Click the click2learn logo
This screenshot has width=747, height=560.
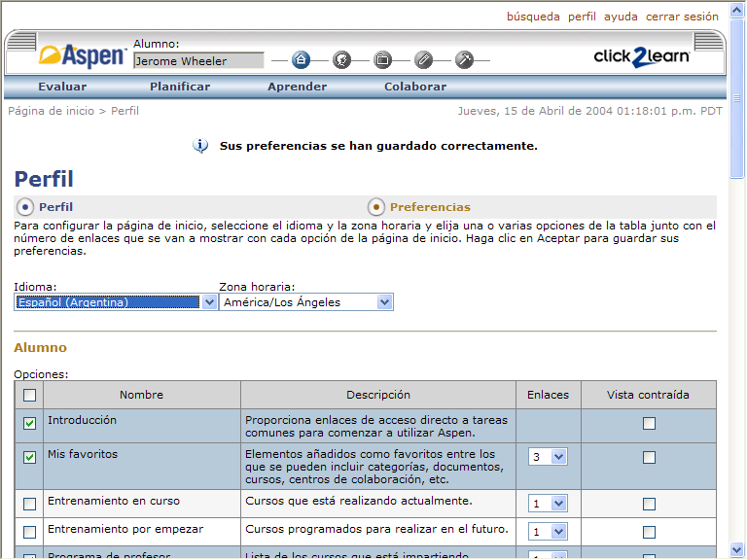point(642,56)
